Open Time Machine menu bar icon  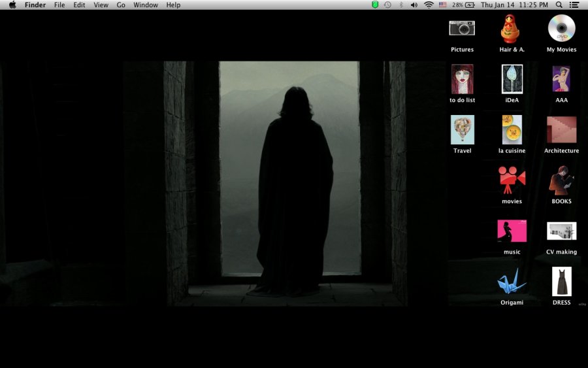tap(387, 5)
